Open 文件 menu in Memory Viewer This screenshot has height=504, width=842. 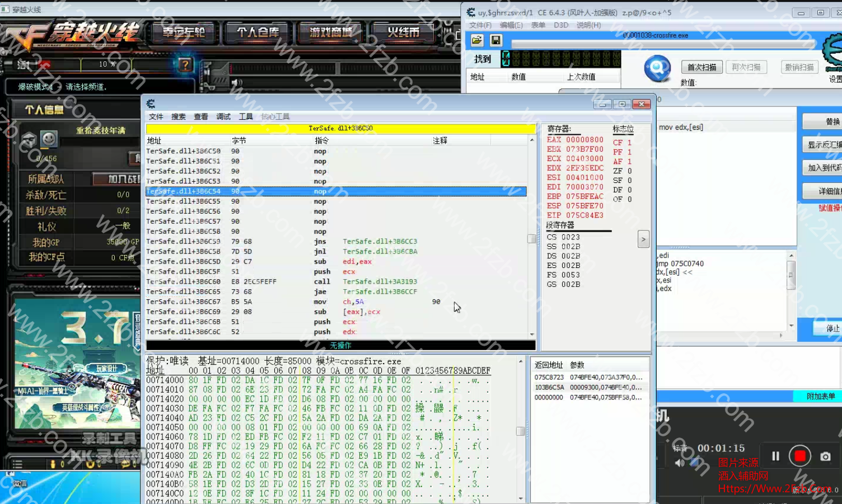(156, 116)
